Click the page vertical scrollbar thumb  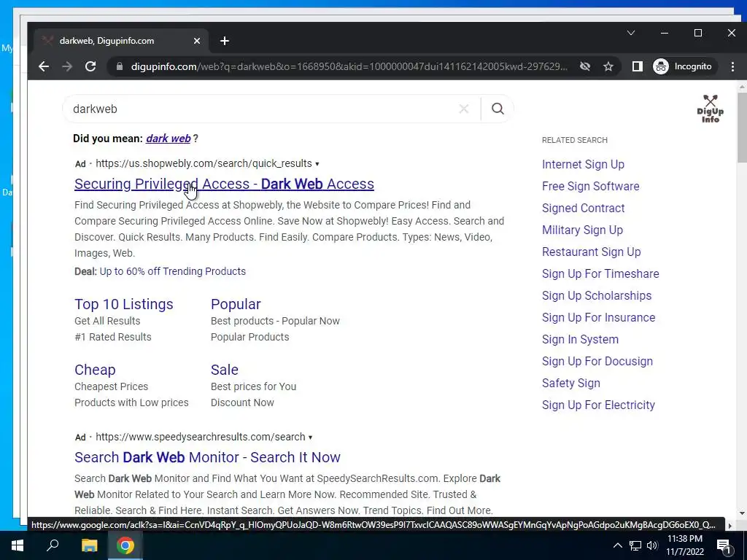(x=742, y=127)
